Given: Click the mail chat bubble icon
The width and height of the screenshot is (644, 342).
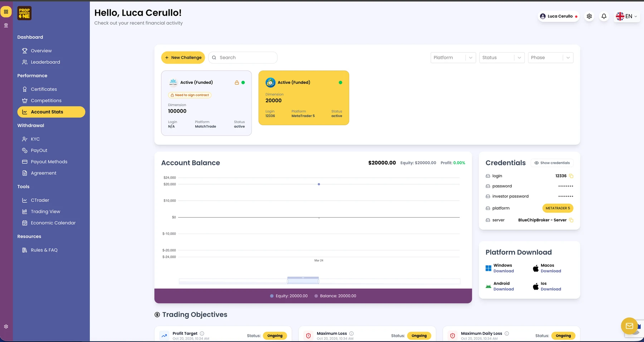Looking at the screenshot, I should pyautogui.click(x=629, y=326).
